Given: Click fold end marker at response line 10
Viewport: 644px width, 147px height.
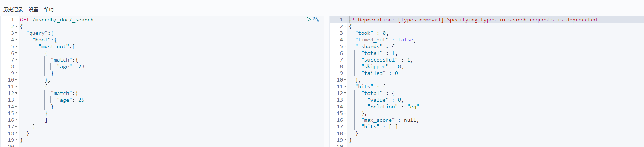Looking at the screenshot, I should click(x=345, y=80).
